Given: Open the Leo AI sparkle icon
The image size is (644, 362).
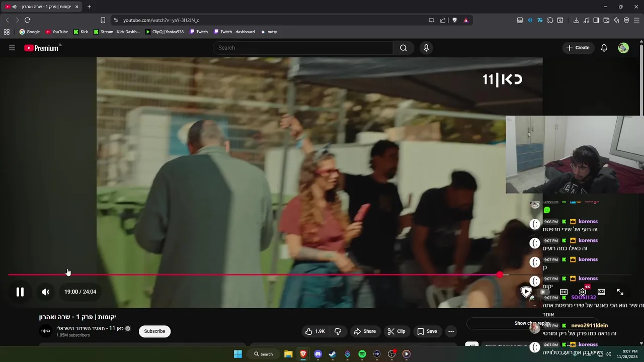Looking at the screenshot, I should click(x=616, y=20).
